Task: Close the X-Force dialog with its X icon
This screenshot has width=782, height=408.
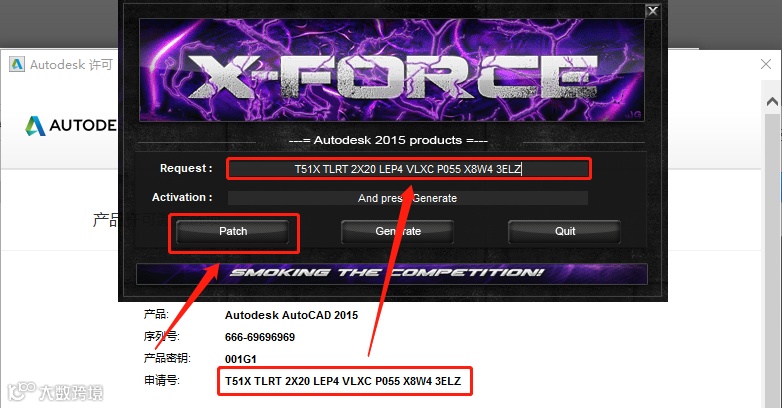Action: 652,11
